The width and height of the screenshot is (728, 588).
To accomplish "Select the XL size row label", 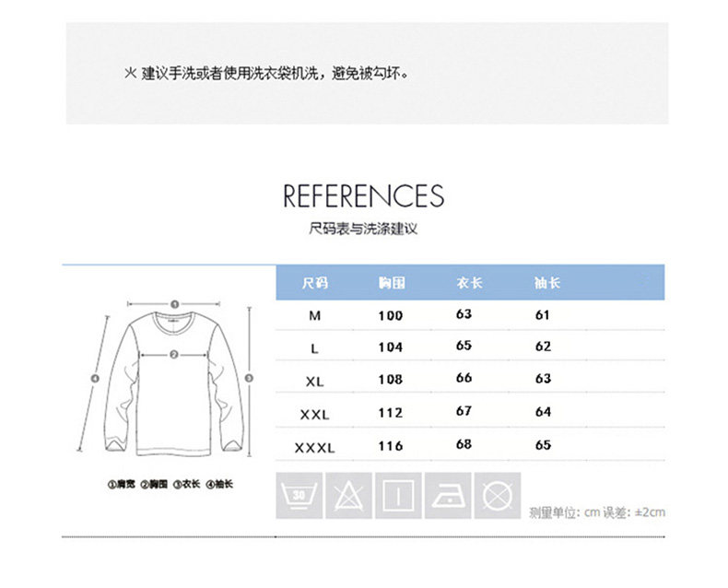I will [x=314, y=382].
